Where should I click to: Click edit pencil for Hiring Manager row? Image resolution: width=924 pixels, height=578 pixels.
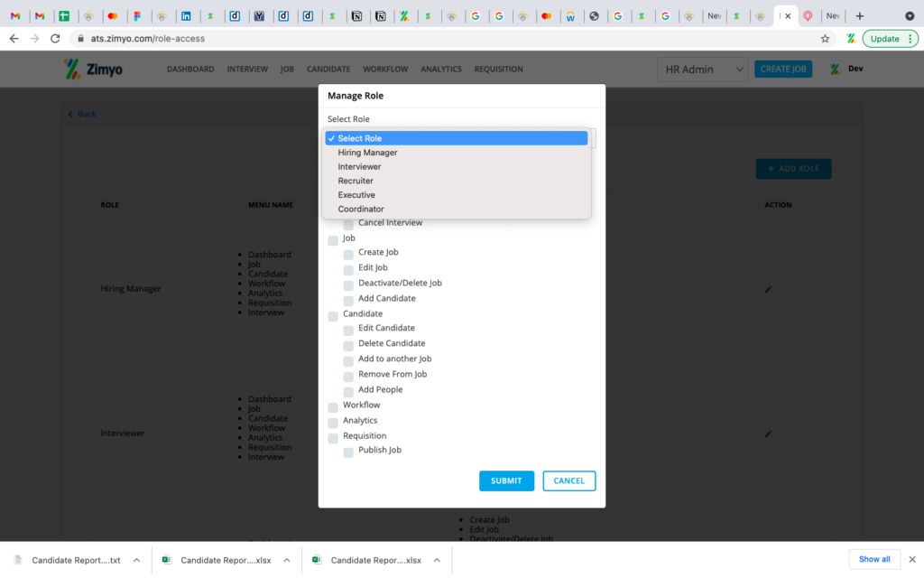tap(768, 289)
